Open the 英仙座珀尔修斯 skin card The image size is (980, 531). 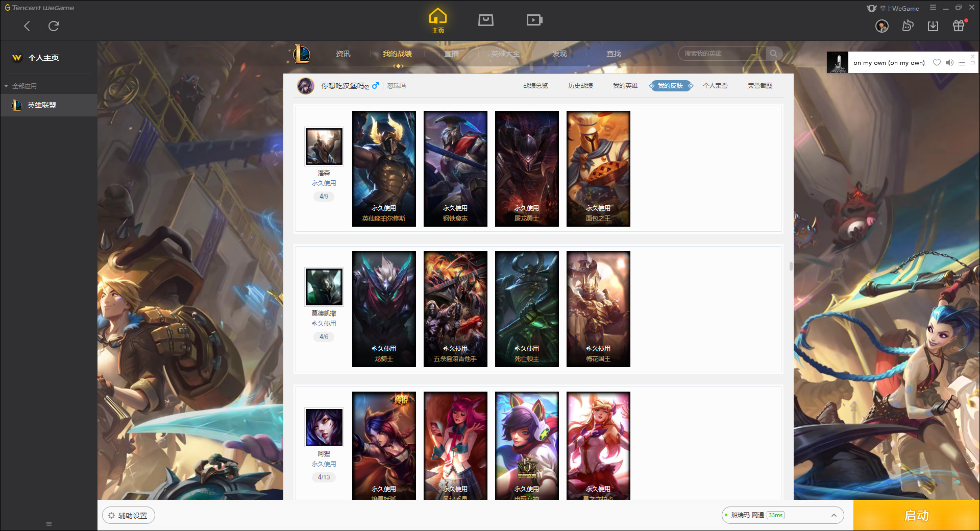384,168
